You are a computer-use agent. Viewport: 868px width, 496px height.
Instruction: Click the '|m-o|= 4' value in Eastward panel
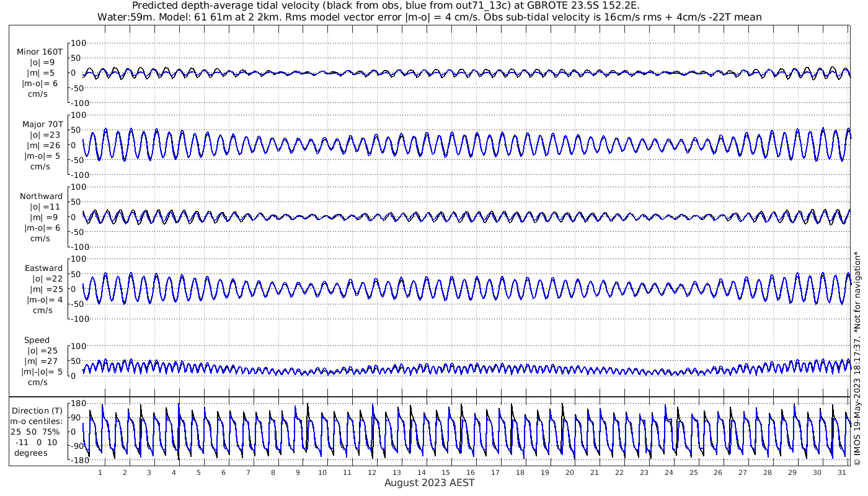(x=45, y=300)
